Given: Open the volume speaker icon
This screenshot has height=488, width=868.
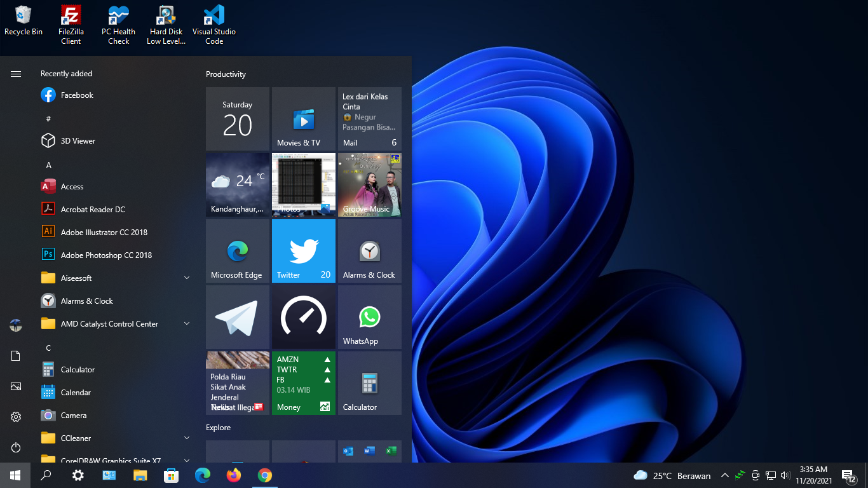Looking at the screenshot, I should click(785, 475).
